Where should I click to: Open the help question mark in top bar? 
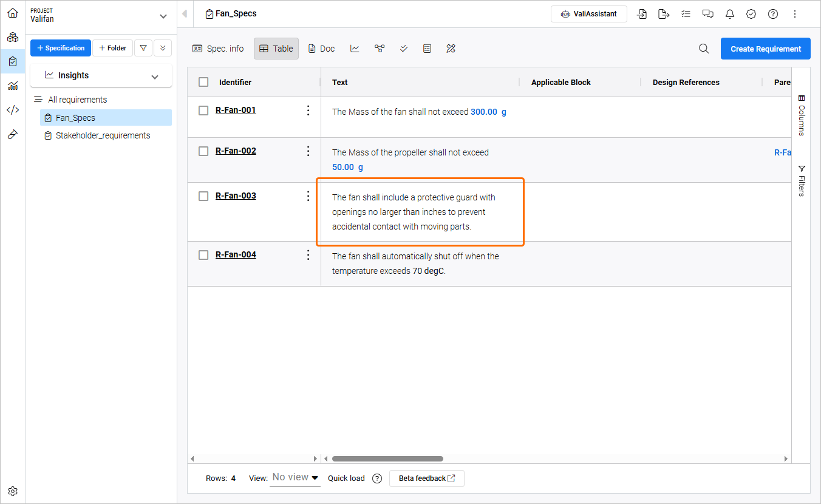[x=773, y=14]
